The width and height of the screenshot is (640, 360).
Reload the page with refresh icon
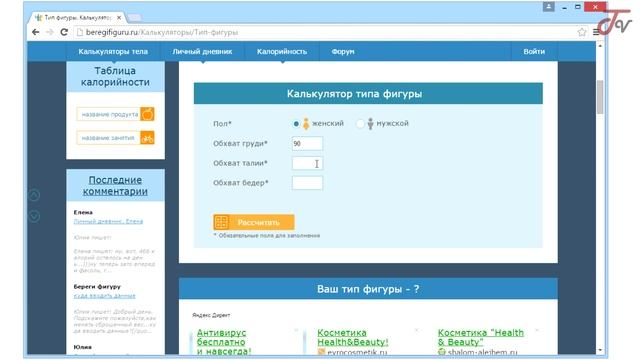pos(64,32)
